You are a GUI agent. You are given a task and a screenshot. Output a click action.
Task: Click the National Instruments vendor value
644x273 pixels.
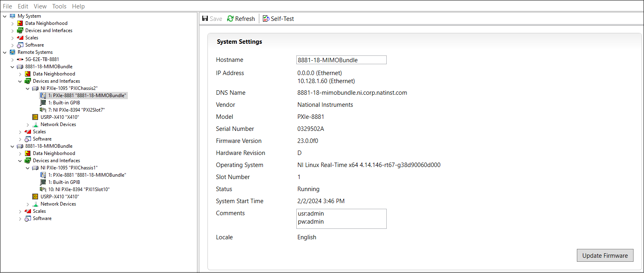[x=325, y=105]
